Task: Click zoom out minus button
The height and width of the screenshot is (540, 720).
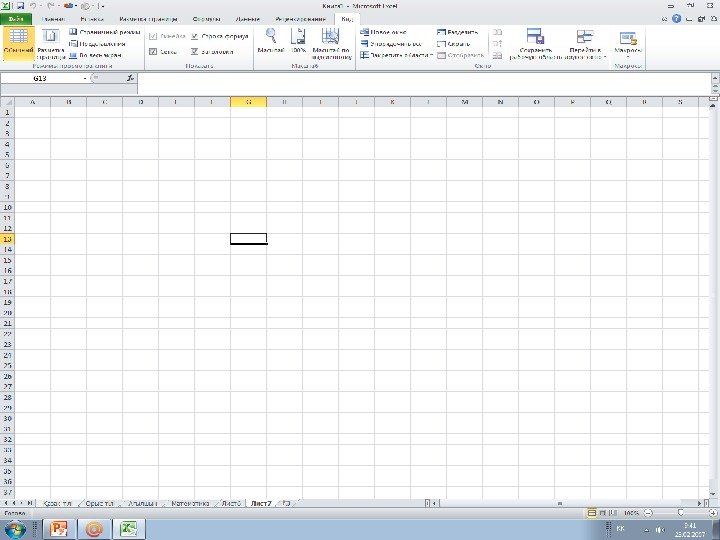Action: (x=648, y=513)
